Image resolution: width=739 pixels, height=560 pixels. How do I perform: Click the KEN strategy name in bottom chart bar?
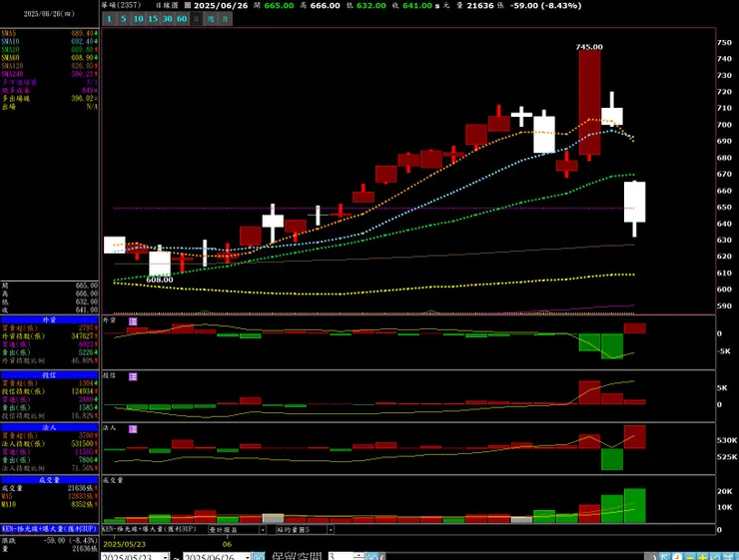150,530
